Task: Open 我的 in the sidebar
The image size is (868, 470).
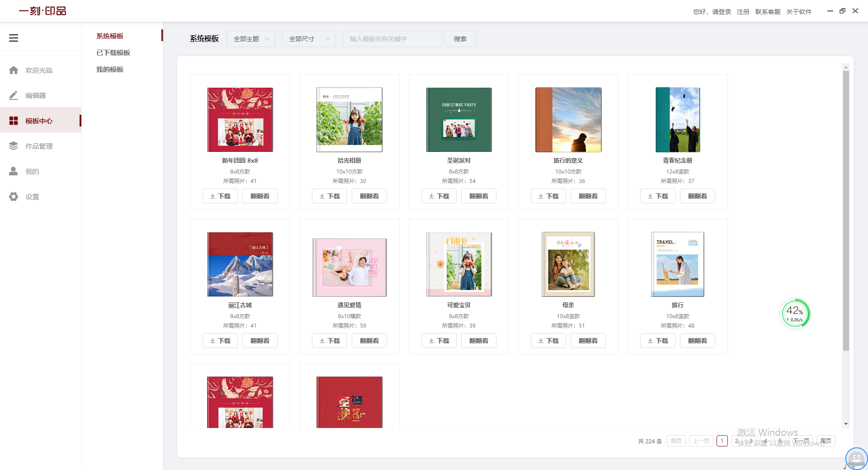Action: tap(41, 171)
